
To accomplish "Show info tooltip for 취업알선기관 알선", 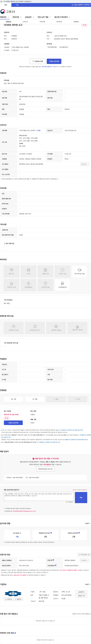I will tap(51, 533).
